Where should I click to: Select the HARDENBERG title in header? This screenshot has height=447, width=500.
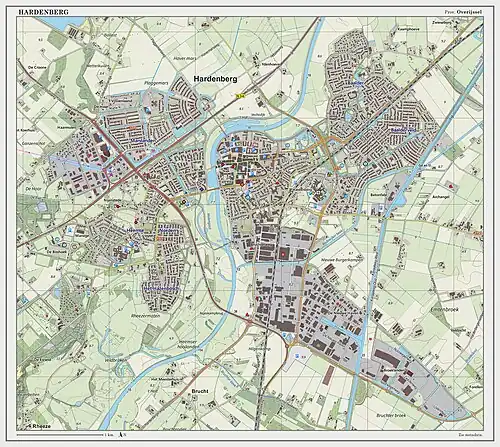pos(43,12)
